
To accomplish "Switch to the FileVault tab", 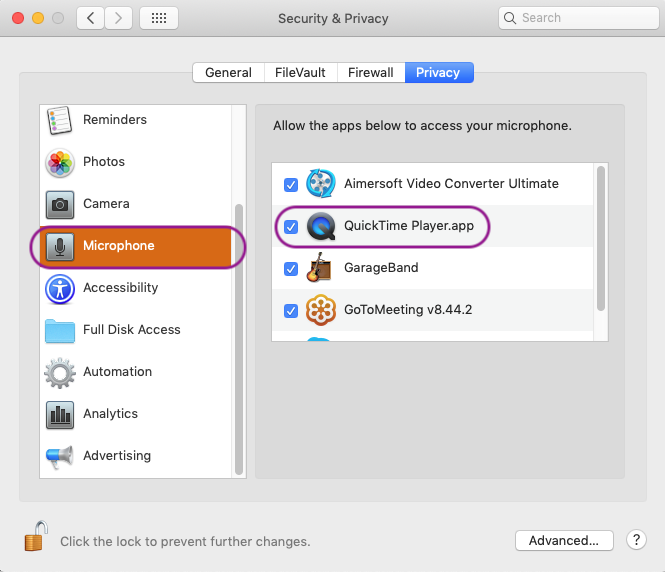I will [300, 73].
